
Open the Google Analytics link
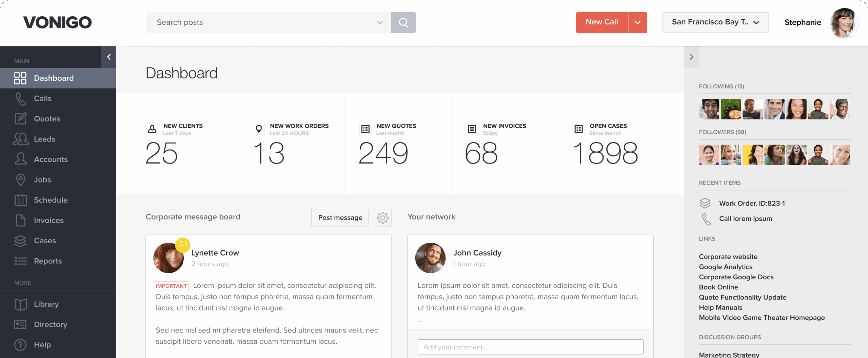[726, 267]
